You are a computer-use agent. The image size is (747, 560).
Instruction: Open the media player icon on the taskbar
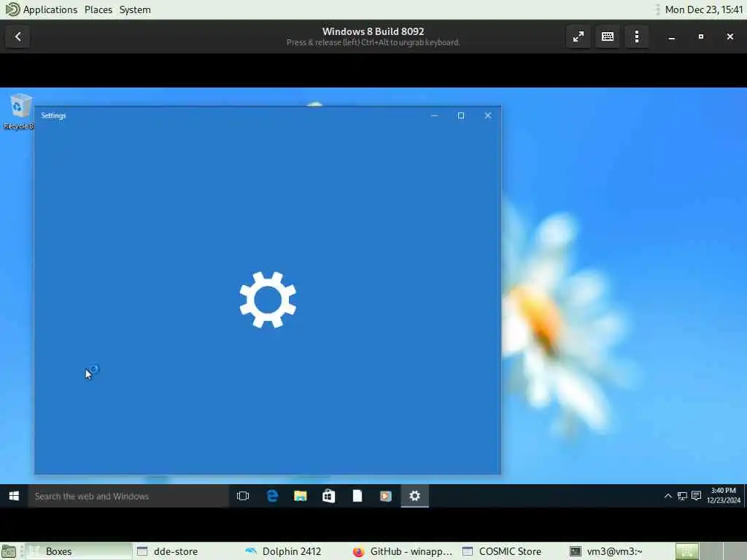(386, 496)
